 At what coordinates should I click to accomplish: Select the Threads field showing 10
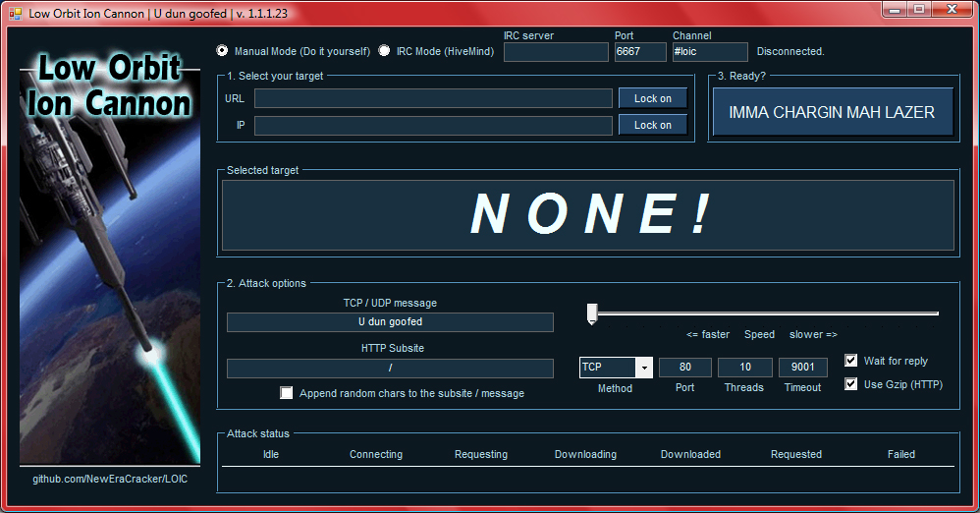pyautogui.click(x=745, y=368)
